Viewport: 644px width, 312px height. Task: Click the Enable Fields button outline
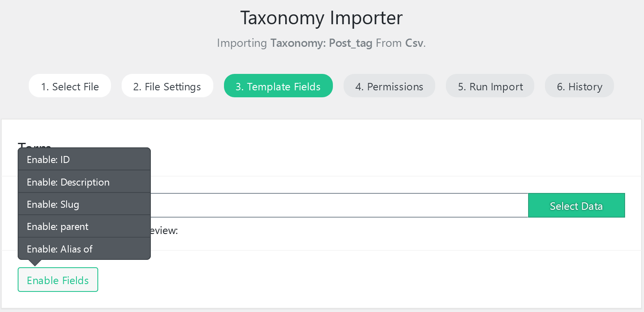pos(58,280)
